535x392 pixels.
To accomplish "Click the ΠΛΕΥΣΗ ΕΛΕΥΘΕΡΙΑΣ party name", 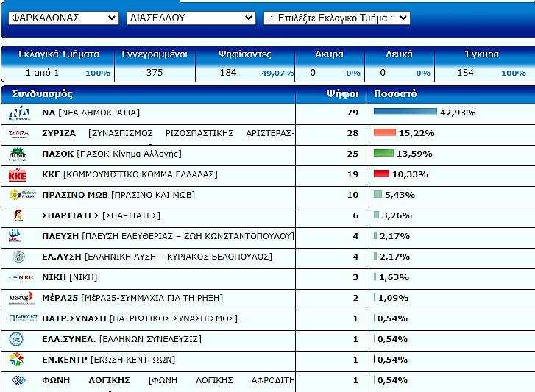I will [168, 236].
